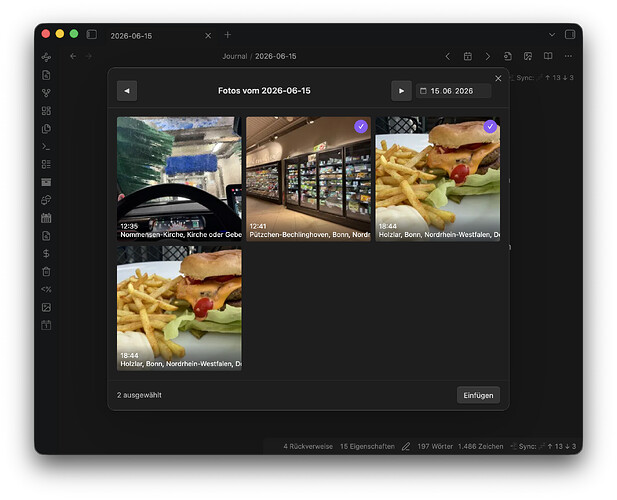The image size is (617, 500).
Task: Toggle the left sidebar panel icon
Action: (92, 35)
